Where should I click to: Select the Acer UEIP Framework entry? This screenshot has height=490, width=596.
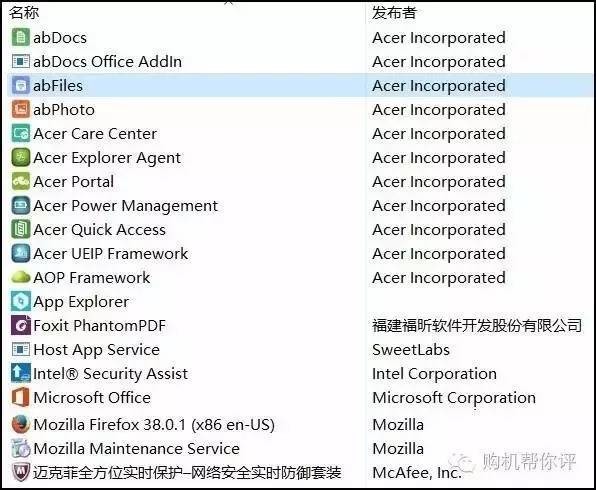tap(300, 253)
